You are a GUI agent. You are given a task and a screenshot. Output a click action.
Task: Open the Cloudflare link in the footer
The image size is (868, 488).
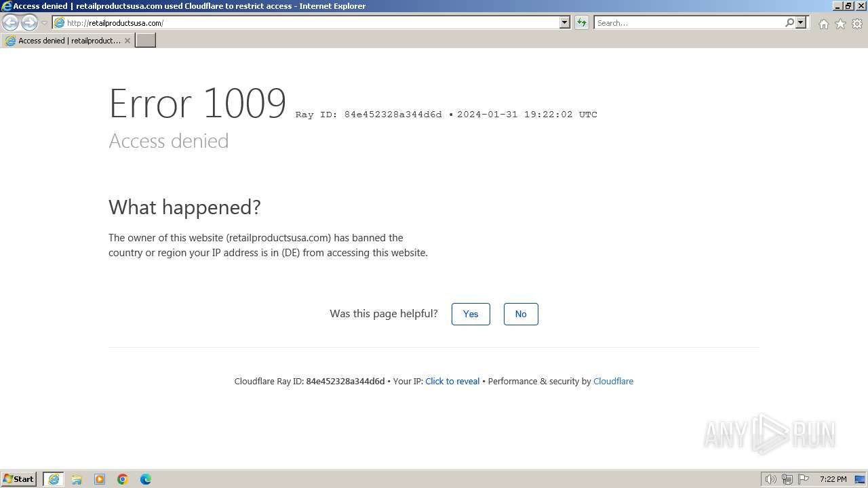pyautogui.click(x=613, y=382)
